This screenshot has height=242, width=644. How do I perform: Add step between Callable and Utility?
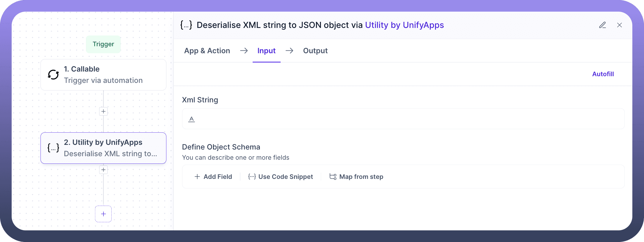[103, 111]
